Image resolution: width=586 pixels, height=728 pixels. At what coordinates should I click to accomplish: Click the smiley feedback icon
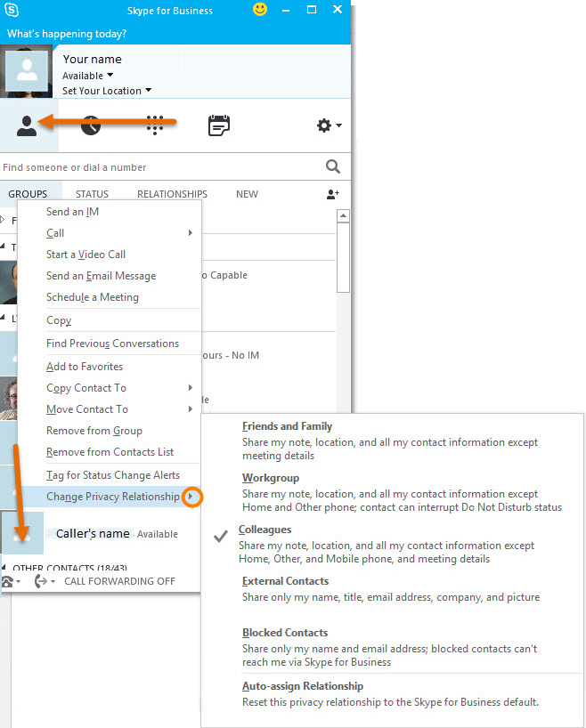coord(260,10)
